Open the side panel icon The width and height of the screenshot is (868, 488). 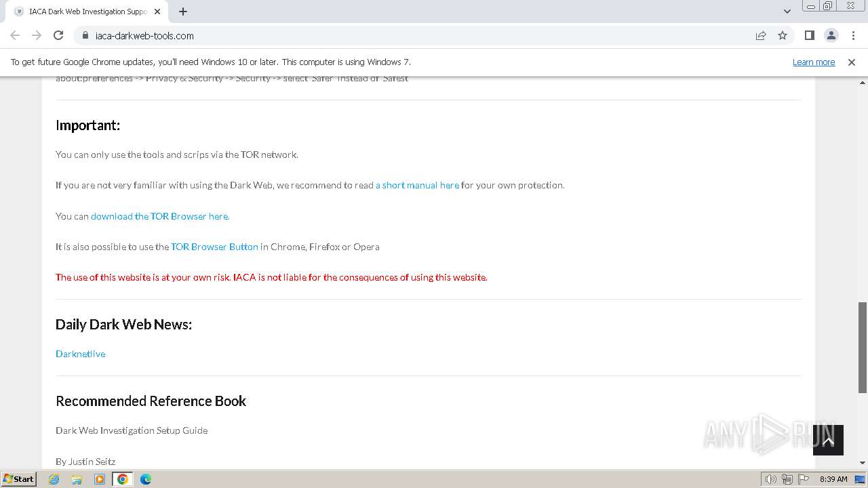pos(809,35)
